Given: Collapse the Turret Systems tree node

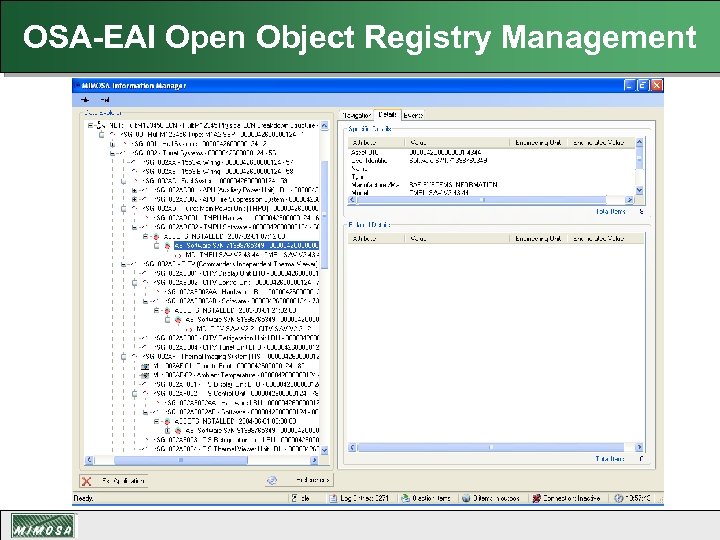Looking at the screenshot, I should (113, 153).
